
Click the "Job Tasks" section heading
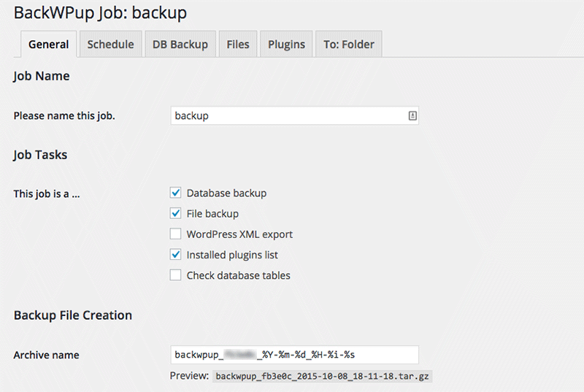point(40,155)
